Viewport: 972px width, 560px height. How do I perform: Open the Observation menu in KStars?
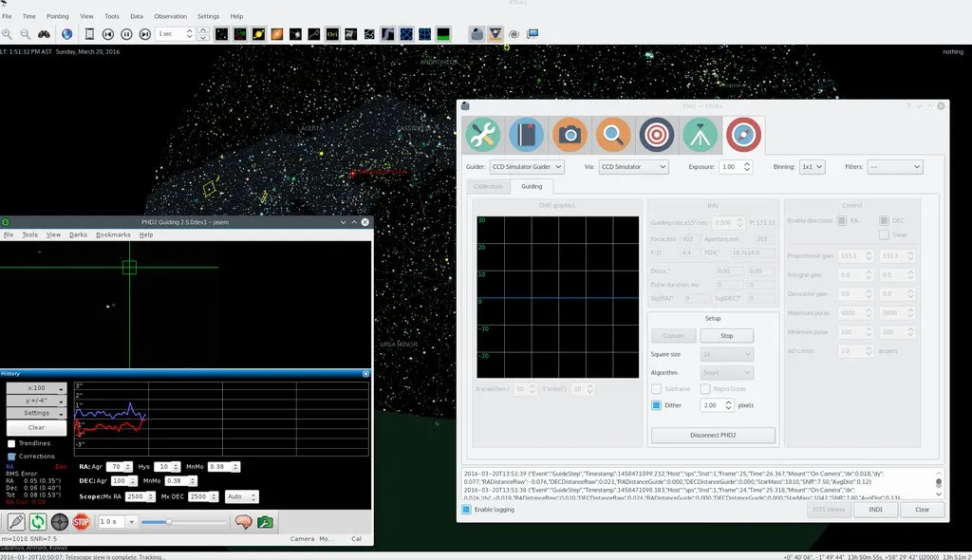point(171,16)
